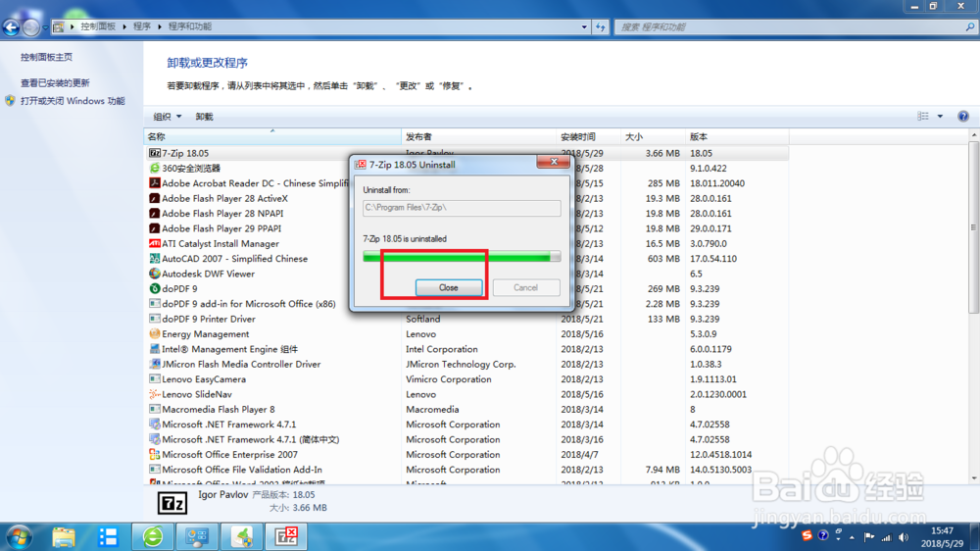Sort by 大小 column header
Viewport: 980px width, 551px height.
tap(653, 136)
